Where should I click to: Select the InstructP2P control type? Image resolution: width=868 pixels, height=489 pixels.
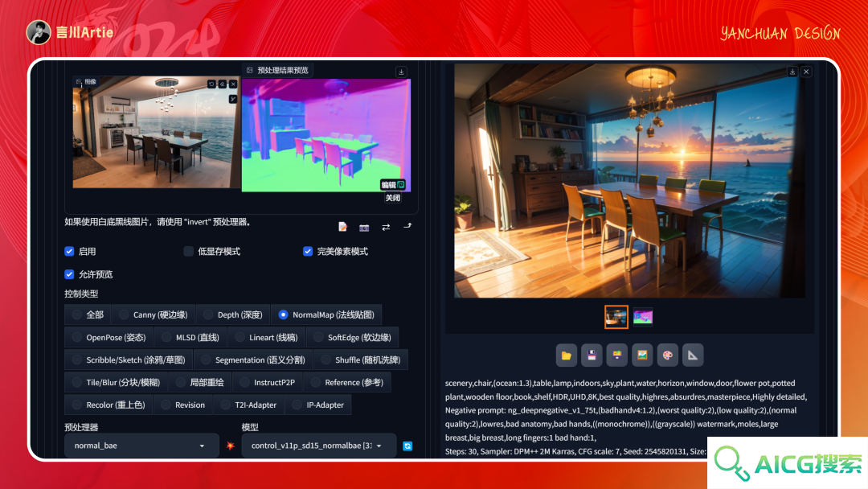tap(268, 383)
